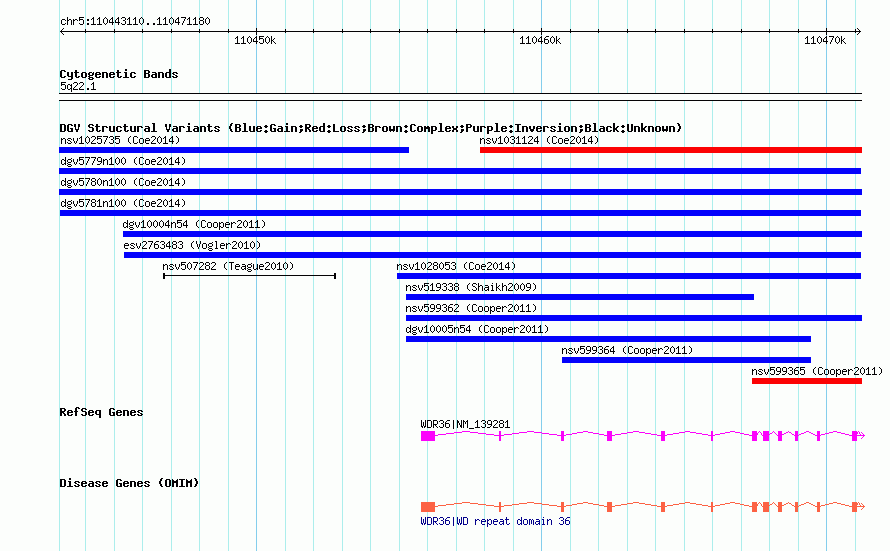
Task: Click the nsv1025735 blue gain bar
Action: point(234,150)
